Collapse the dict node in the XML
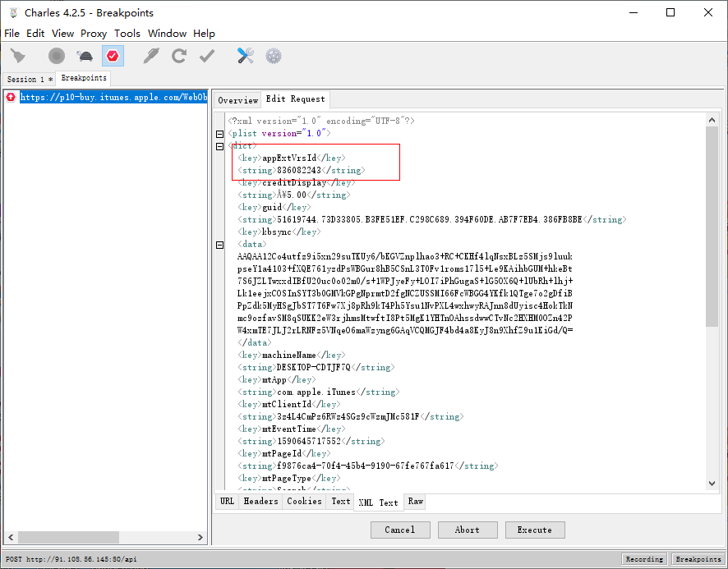This screenshot has height=569, width=728. click(219, 145)
